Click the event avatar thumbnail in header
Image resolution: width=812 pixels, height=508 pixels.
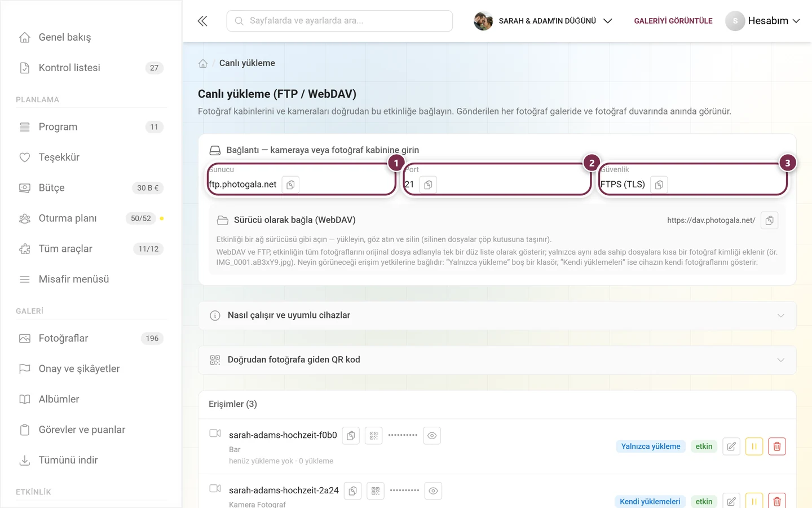pos(483,21)
